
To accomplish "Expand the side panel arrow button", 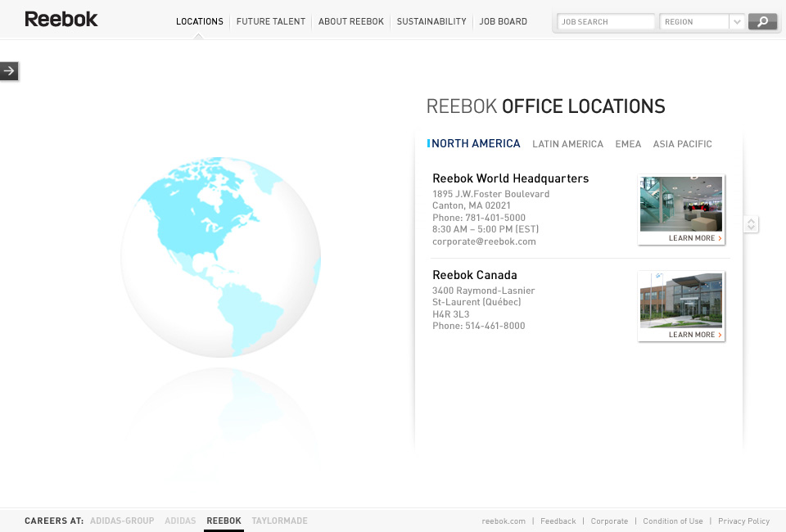I will point(9,70).
